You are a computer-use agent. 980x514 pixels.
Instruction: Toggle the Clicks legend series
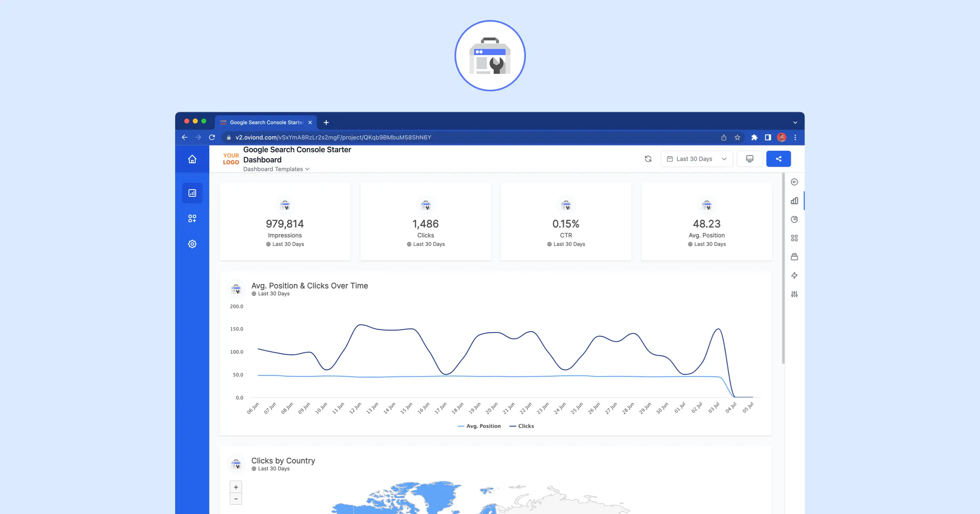522,426
